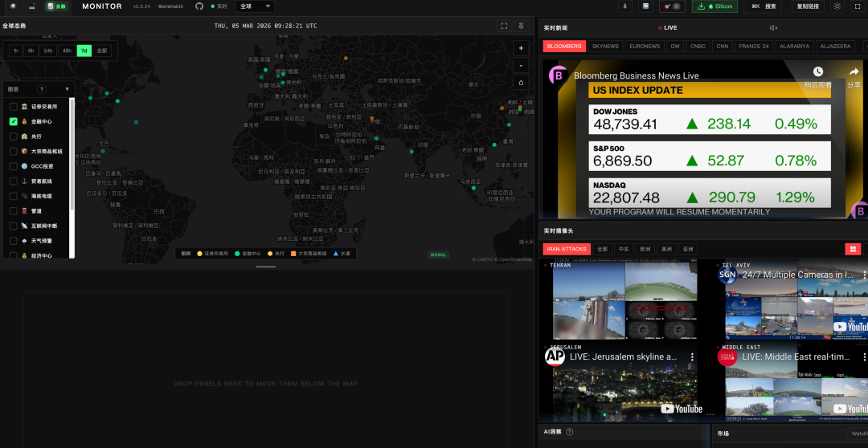868x448 pixels.
Task: Open the GitHub repository icon
Action: coord(199,6)
